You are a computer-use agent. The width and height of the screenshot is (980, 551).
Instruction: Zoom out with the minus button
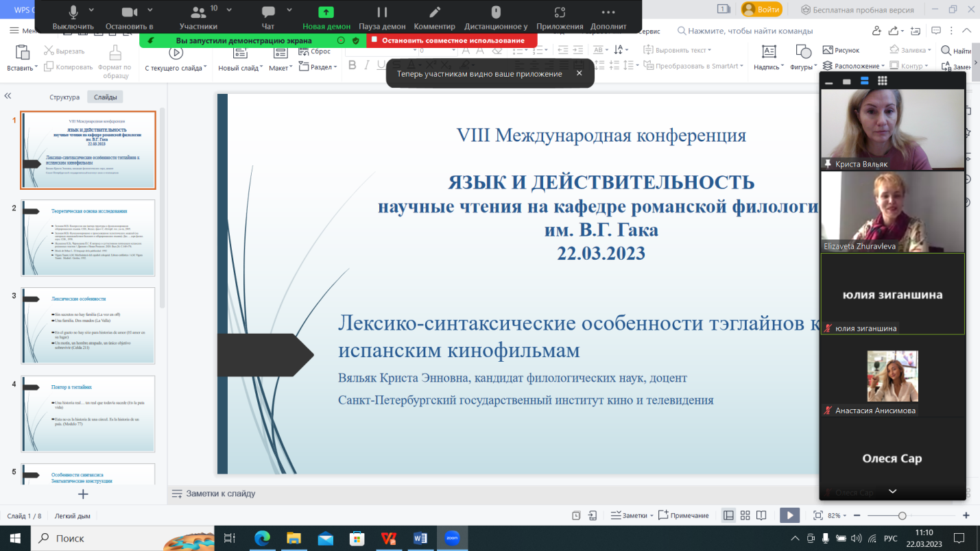click(858, 515)
